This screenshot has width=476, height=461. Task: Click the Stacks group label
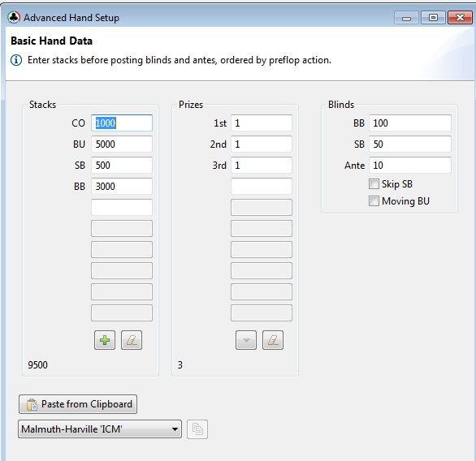click(42, 105)
